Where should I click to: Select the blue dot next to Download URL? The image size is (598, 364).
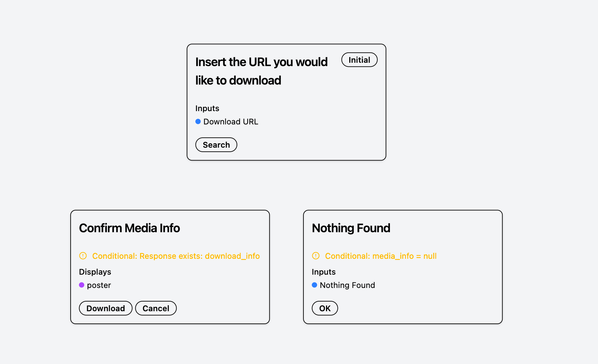point(198,121)
